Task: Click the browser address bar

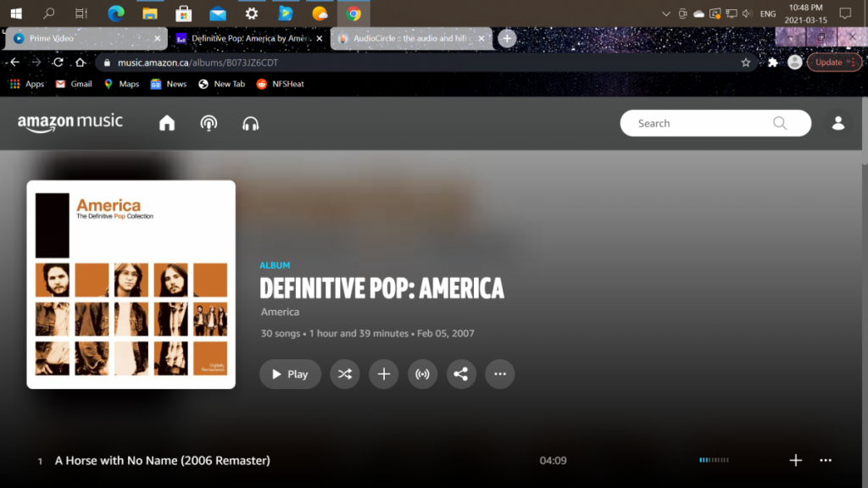Action: tap(426, 63)
